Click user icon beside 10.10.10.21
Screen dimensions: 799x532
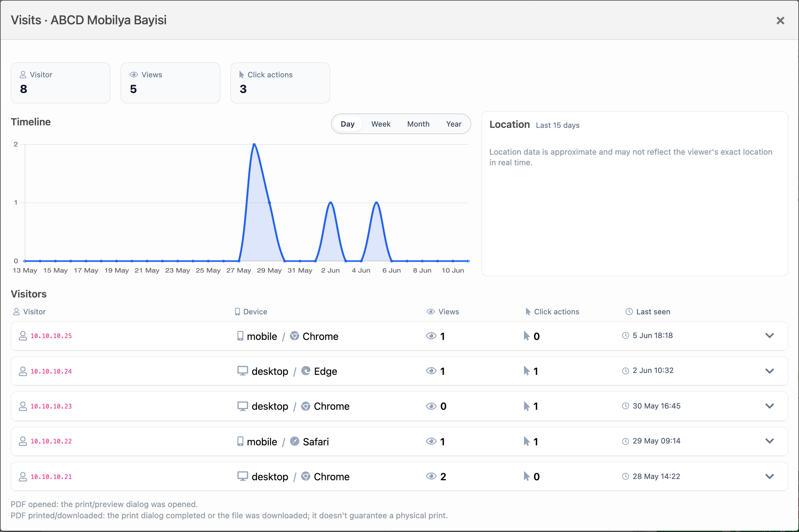(23, 477)
